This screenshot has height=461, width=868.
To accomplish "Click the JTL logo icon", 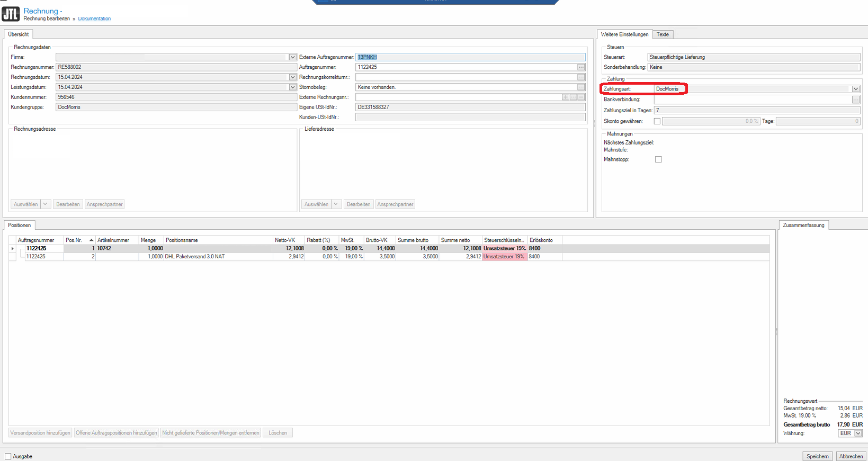I will point(11,14).
